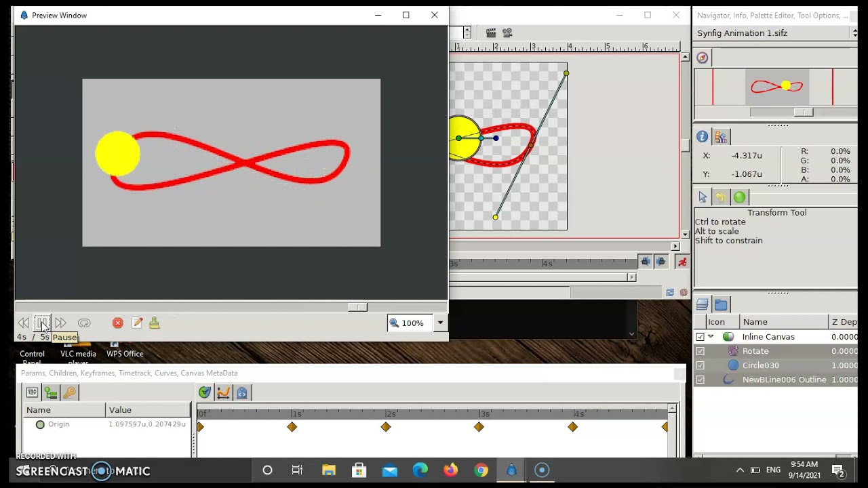Open the green sphere tab icon
The height and width of the screenshot is (488, 868).
[x=740, y=197]
